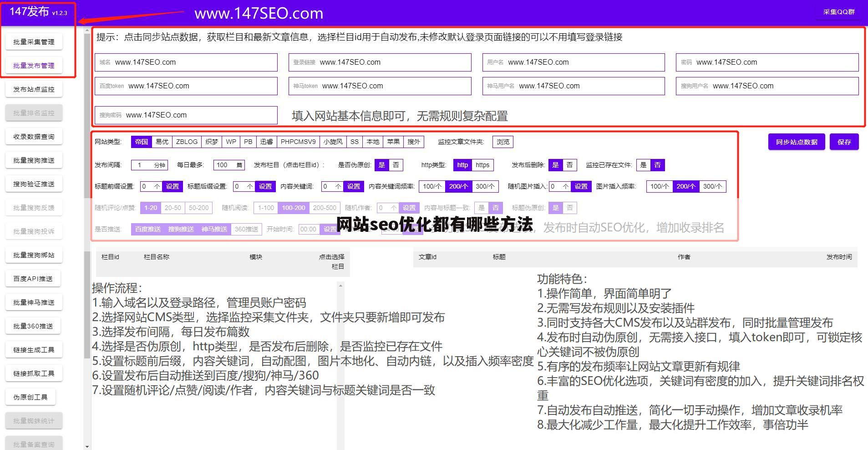Screen dimensions: 868x450
Task: Open the 链接抓取工具 sidebar entry
Action: (33, 373)
